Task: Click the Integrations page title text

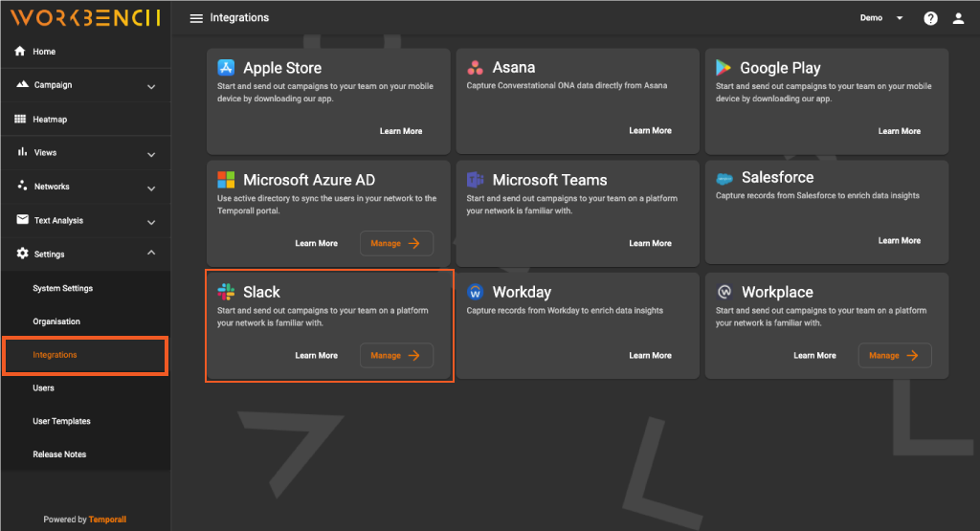Action: coord(239,17)
